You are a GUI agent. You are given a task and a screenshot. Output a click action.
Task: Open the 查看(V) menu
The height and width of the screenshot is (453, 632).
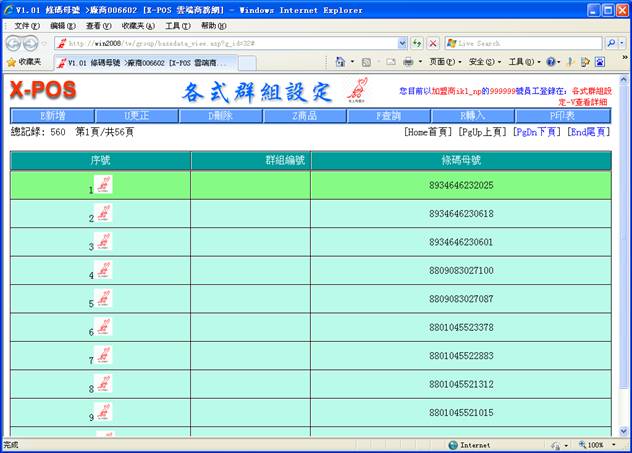[x=99, y=25]
